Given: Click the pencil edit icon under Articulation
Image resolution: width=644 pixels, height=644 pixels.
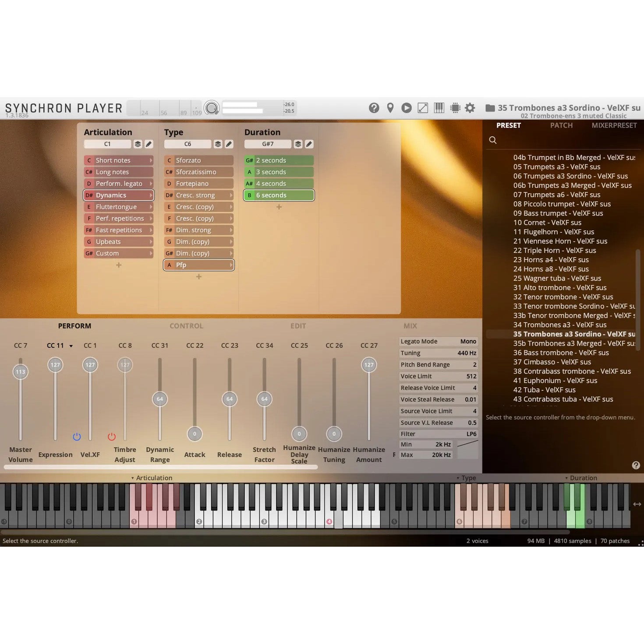Looking at the screenshot, I should (149, 144).
